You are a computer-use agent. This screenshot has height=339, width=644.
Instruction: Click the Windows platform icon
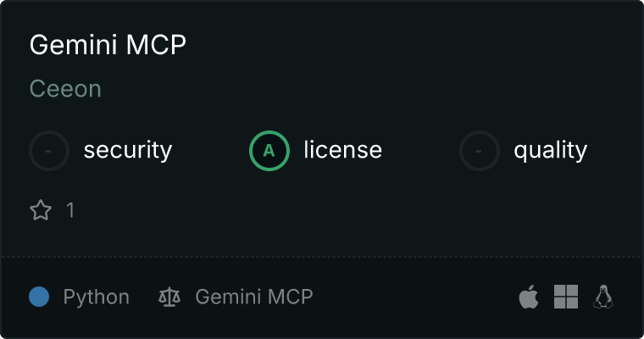tap(566, 297)
